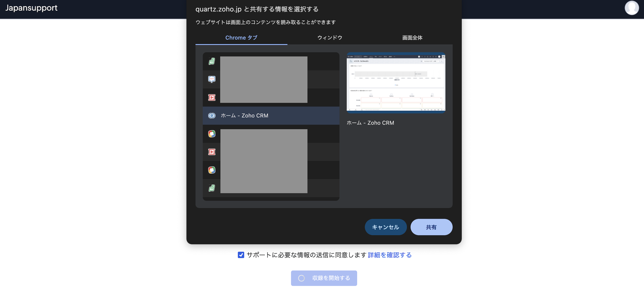Click the Zoho CRM preview thumbnail
Screen dimensions: 644x290
396,83
